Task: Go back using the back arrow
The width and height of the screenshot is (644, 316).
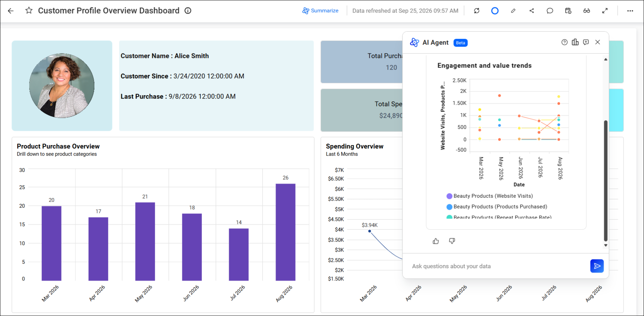Action: coord(11,11)
